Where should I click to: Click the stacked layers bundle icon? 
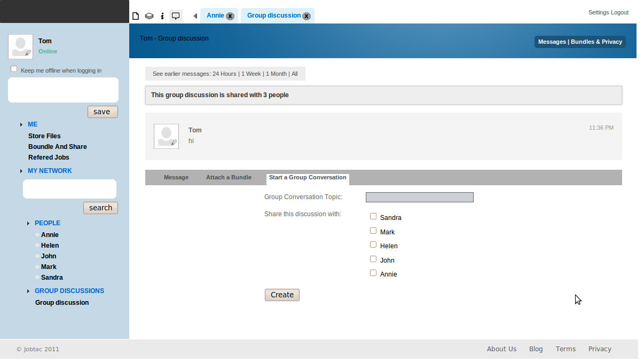point(149,16)
